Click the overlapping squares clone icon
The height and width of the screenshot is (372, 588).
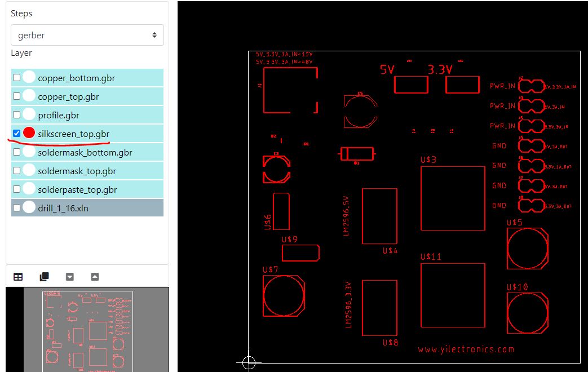[44, 277]
